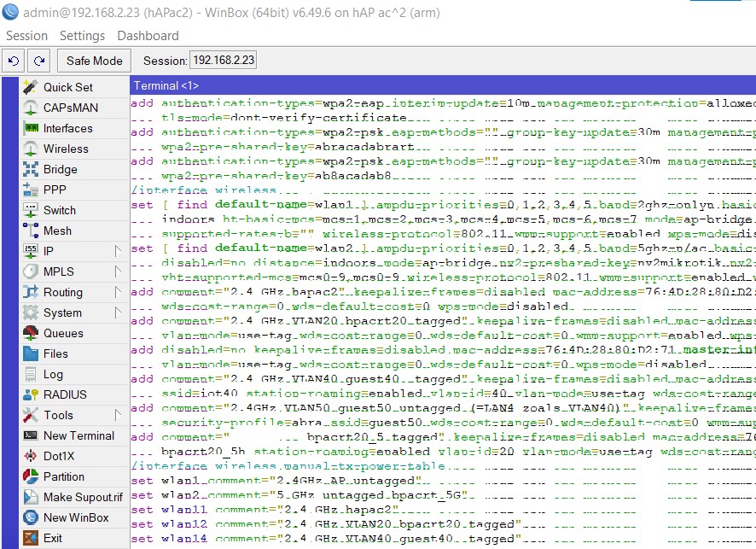Select the Bridge icon
This screenshot has height=549, width=756.
31,169
